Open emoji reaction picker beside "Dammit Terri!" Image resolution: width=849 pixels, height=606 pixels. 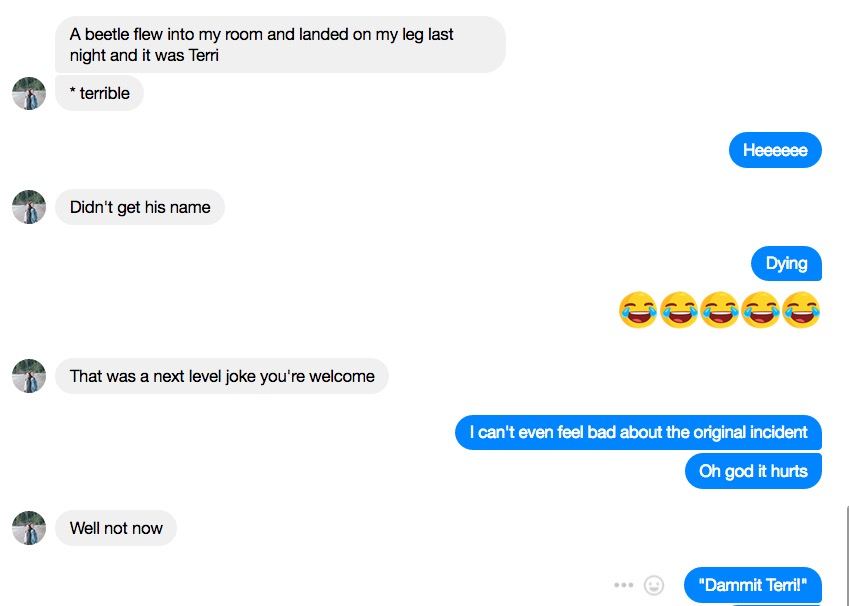[654, 585]
